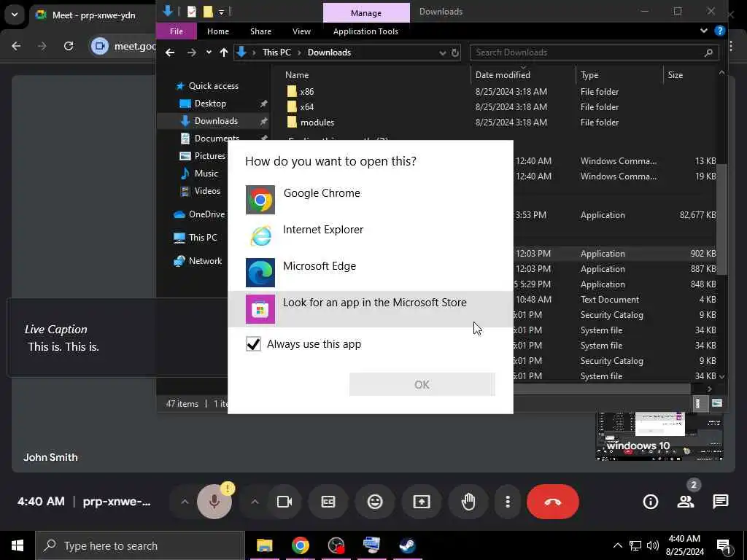Screen dimensions: 747x560
Task: Go back in File Explorer
Action: (x=169, y=52)
